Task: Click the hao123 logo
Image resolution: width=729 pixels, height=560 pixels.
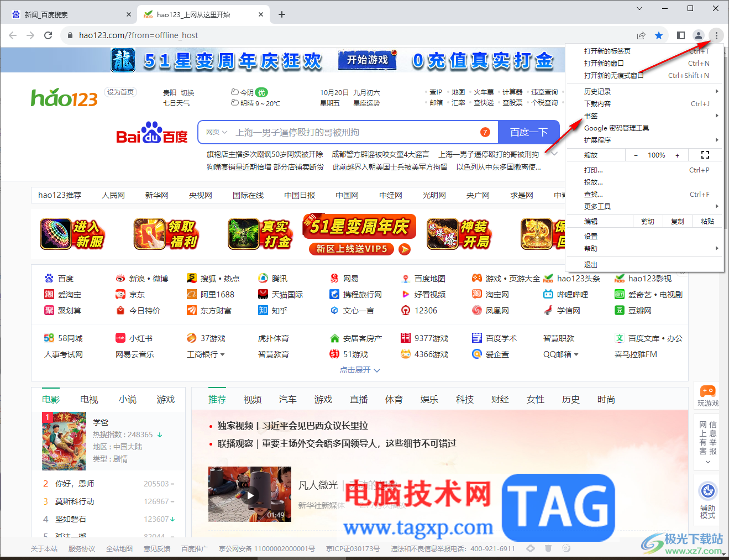Action: tap(64, 98)
